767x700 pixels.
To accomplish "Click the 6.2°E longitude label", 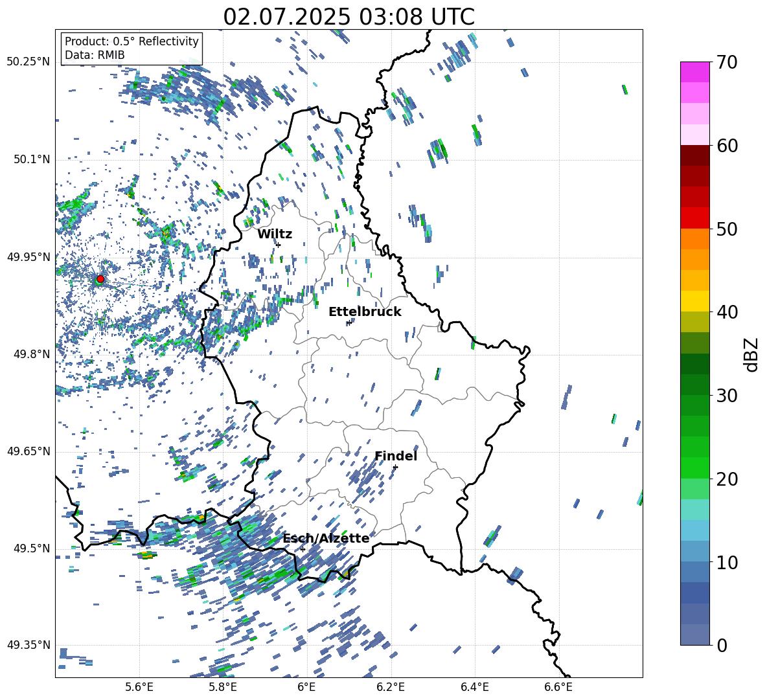I will (391, 687).
